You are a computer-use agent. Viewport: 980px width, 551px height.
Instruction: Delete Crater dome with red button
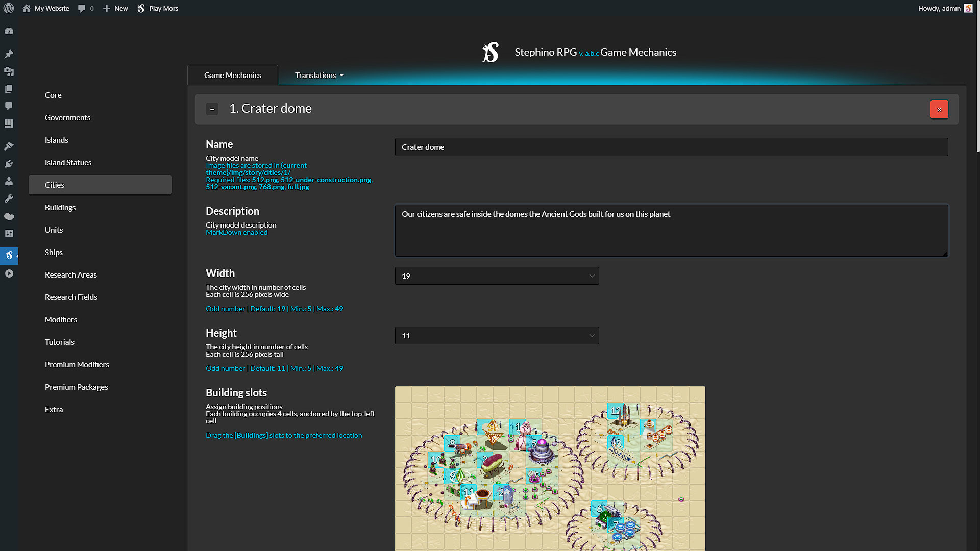click(939, 109)
